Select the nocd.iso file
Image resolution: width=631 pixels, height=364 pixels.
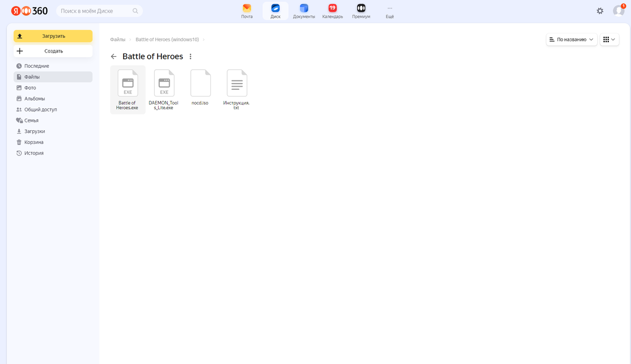tap(200, 88)
